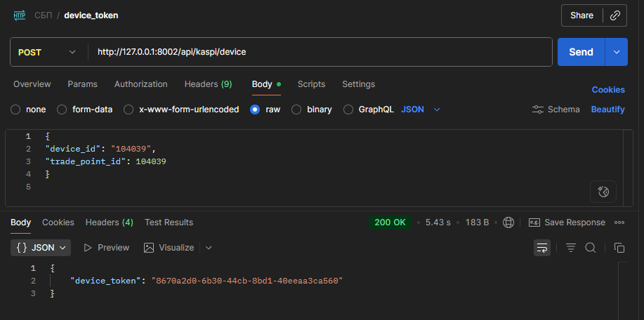Copy the response body to the clipboard
644x320 pixels.
click(x=619, y=248)
